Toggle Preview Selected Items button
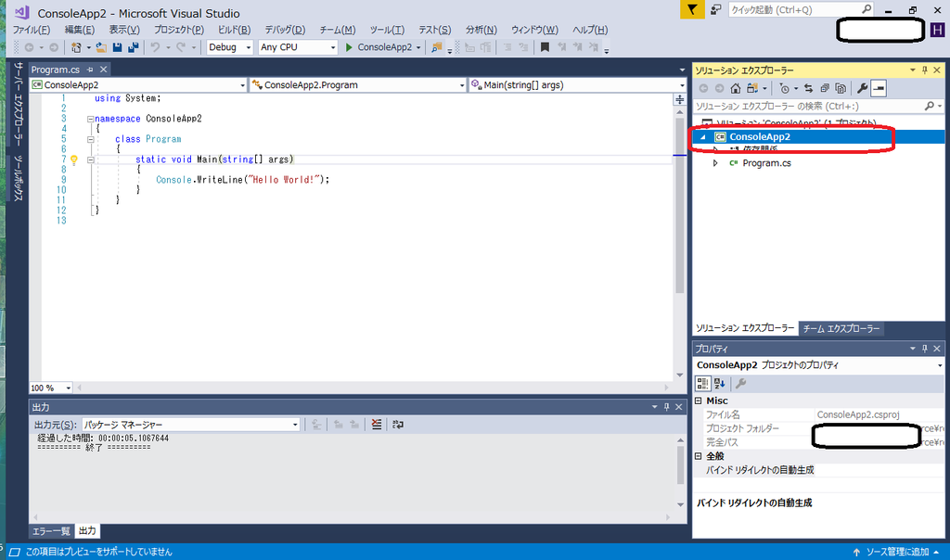The height and width of the screenshot is (560, 950). tap(879, 88)
